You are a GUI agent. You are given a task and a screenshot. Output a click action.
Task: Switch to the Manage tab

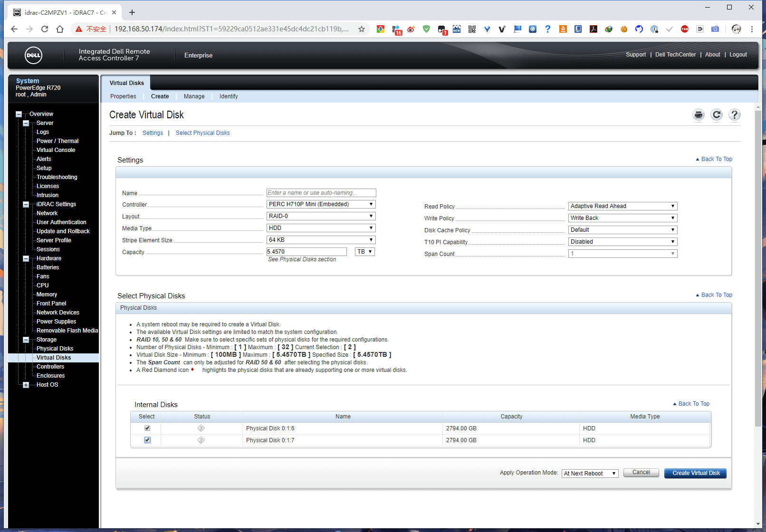(194, 96)
